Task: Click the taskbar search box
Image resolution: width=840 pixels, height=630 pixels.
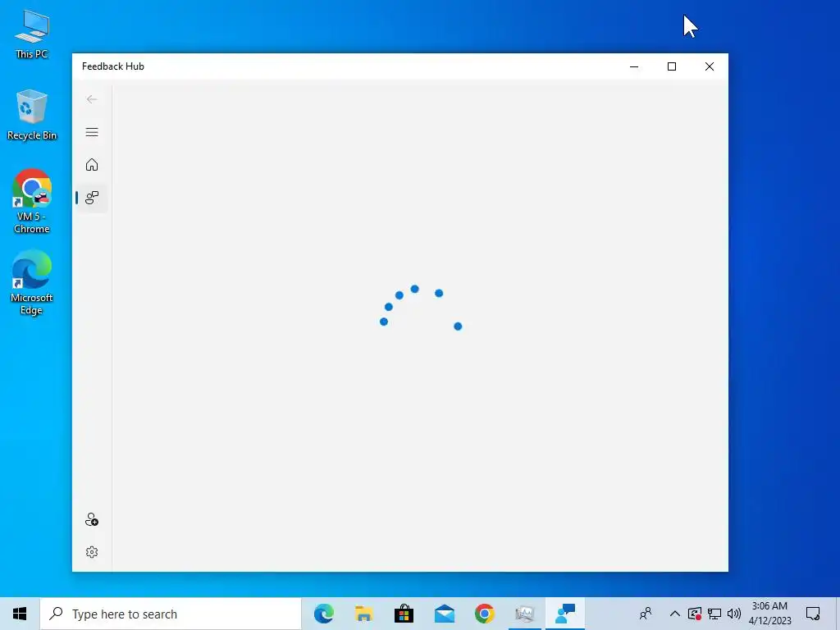Action: (x=171, y=614)
